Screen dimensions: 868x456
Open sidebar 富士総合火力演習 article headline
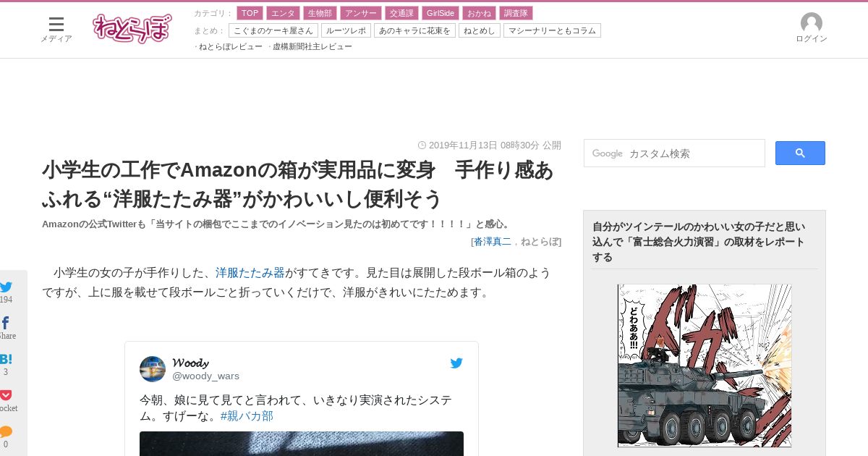tap(699, 242)
